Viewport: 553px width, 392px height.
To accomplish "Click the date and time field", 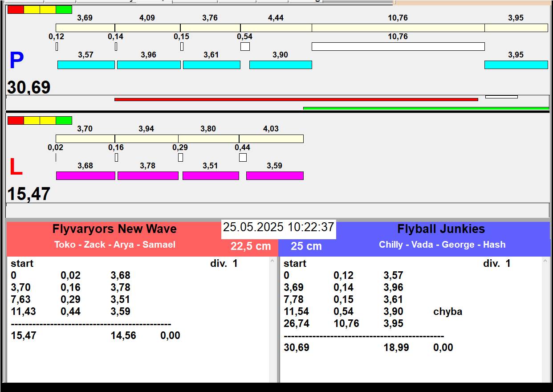I will [x=278, y=227].
